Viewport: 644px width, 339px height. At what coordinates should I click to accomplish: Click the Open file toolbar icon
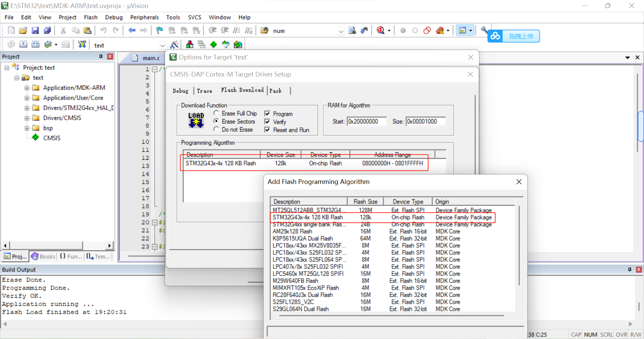[x=23, y=31]
